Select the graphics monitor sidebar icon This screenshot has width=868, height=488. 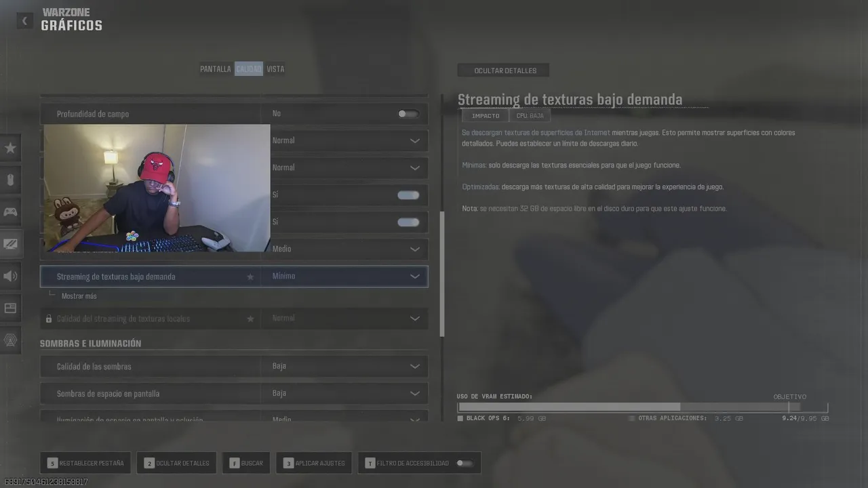point(10,244)
